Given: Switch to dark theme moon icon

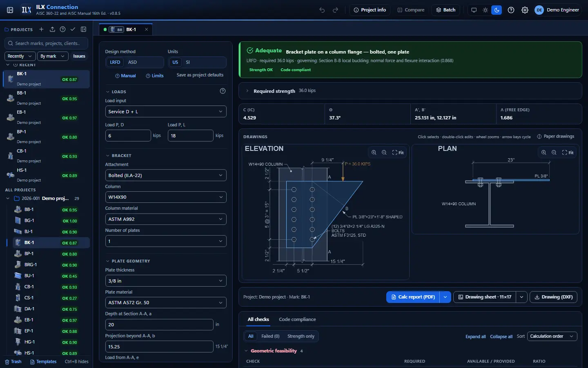Looking at the screenshot, I should [497, 10].
